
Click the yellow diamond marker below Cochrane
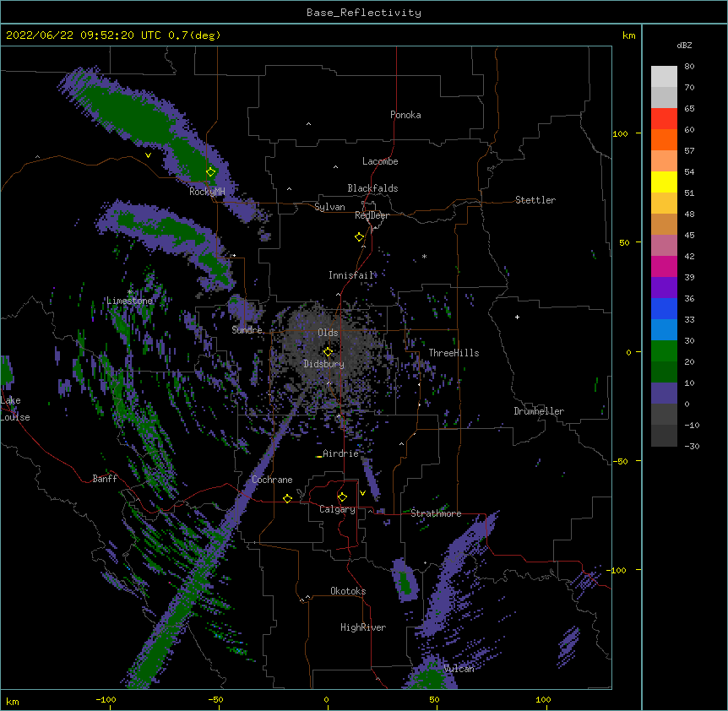pyautogui.click(x=287, y=498)
